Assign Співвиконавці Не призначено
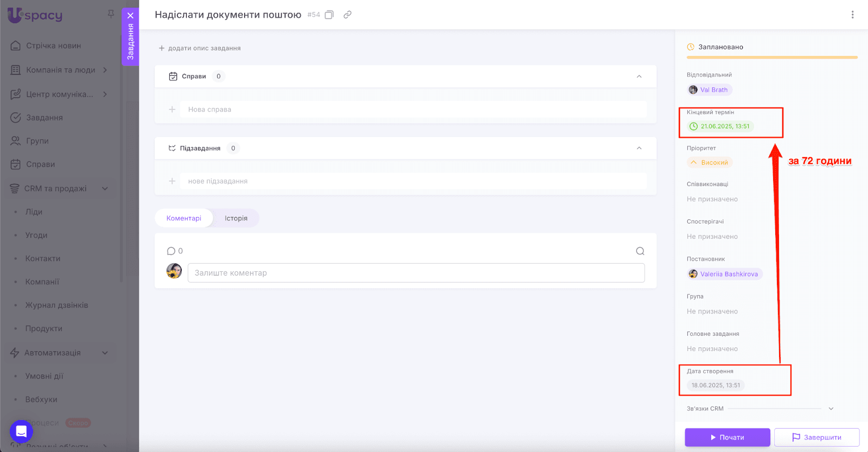The image size is (868, 452). (x=712, y=199)
